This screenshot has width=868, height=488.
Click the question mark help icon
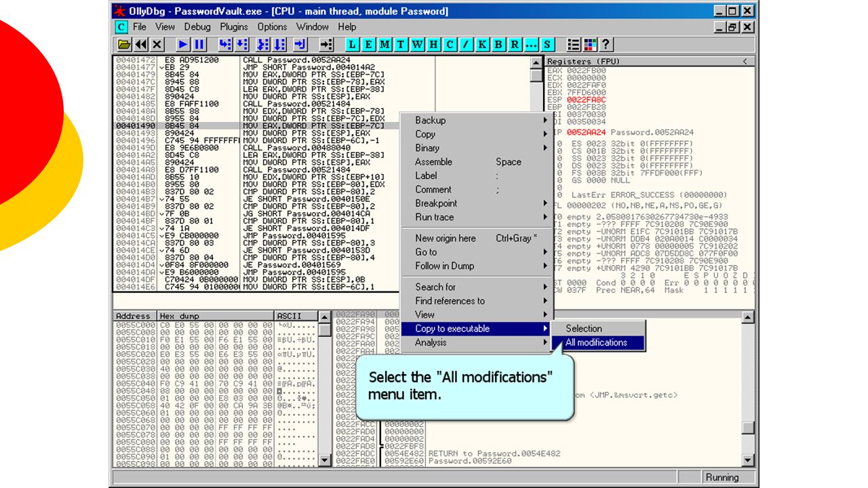606,45
